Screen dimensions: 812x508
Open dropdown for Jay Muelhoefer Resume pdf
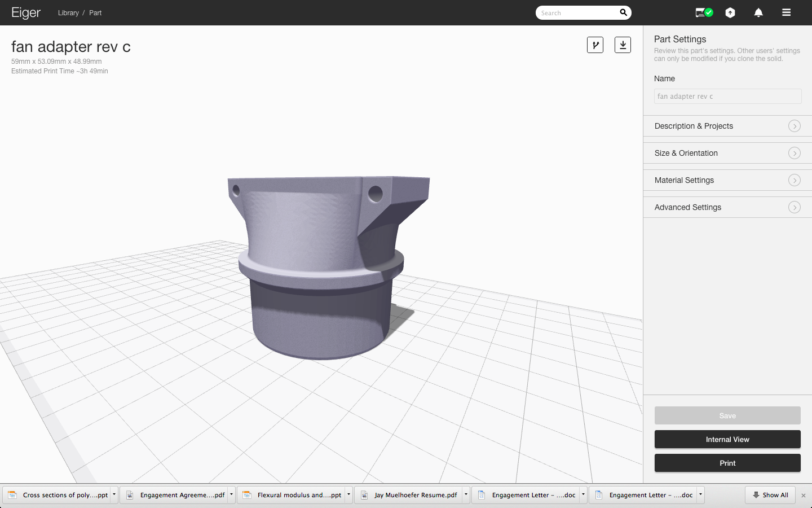(x=466, y=495)
